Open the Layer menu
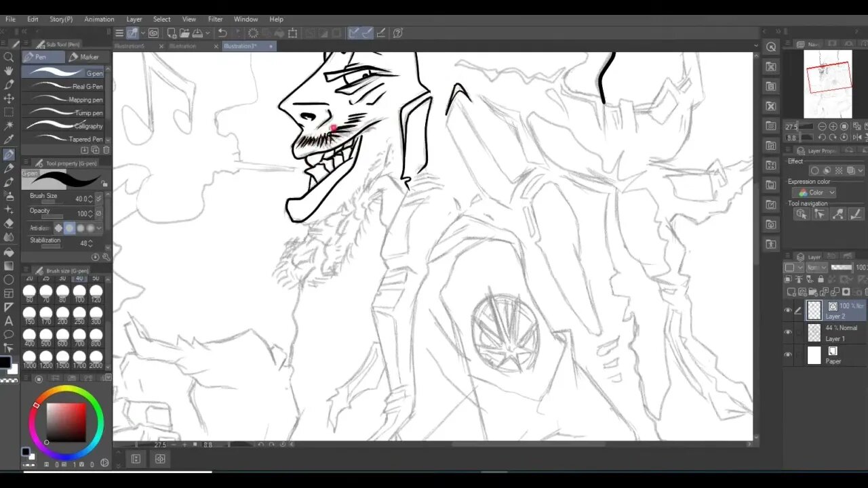The image size is (868, 488). pos(134,19)
